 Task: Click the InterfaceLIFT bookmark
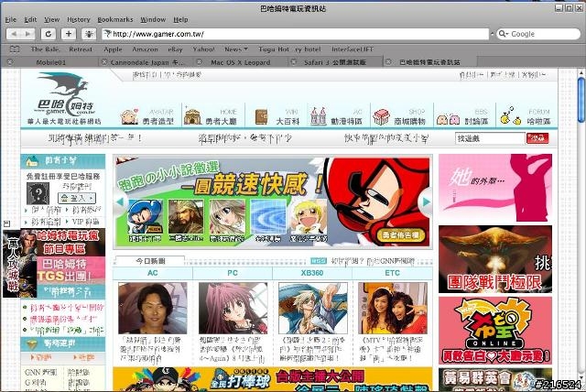click(x=353, y=49)
